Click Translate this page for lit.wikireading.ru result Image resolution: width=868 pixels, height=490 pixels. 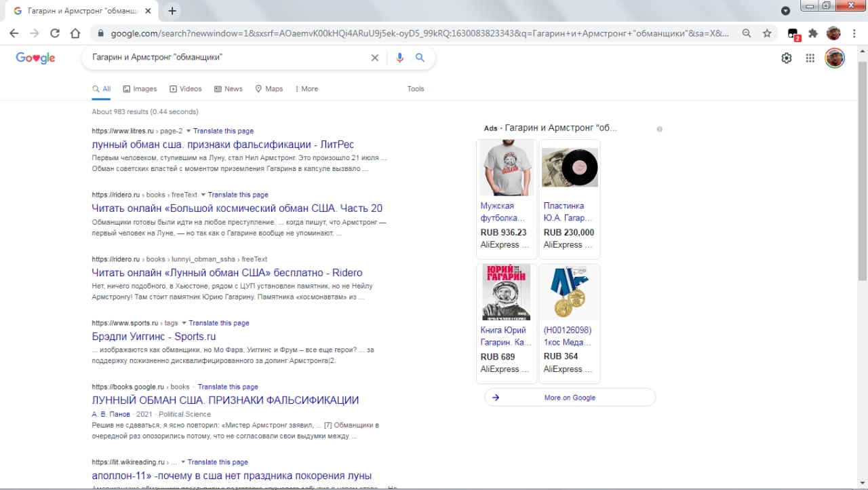pyautogui.click(x=218, y=462)
